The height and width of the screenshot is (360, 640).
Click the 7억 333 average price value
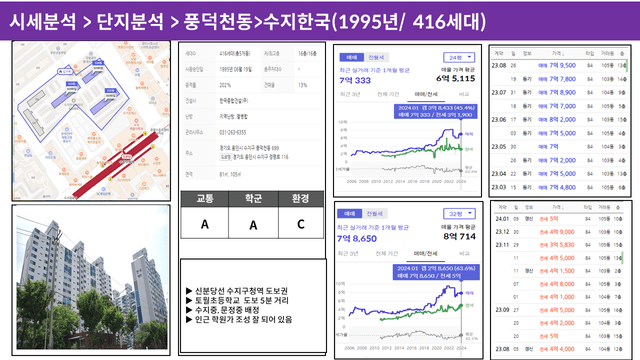point(355,80)
